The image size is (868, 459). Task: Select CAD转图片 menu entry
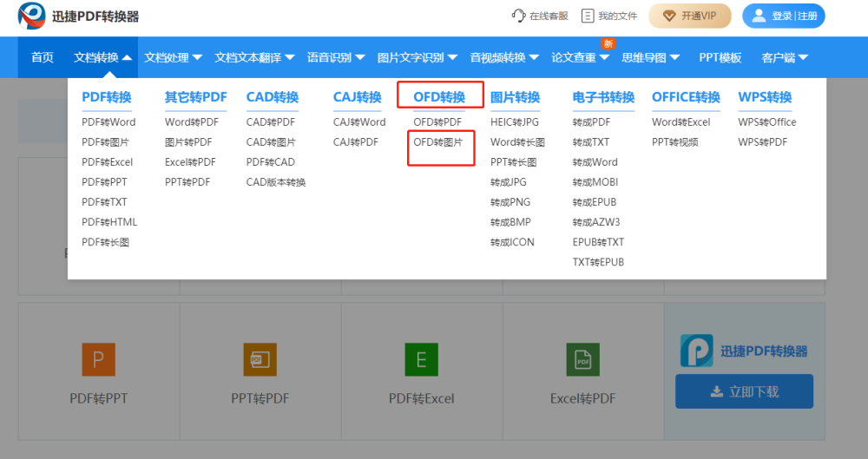[x=271, y=142]
